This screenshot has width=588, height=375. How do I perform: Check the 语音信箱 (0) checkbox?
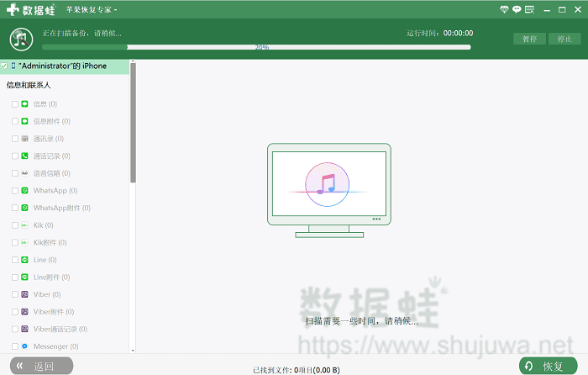[x=15, y=173]
